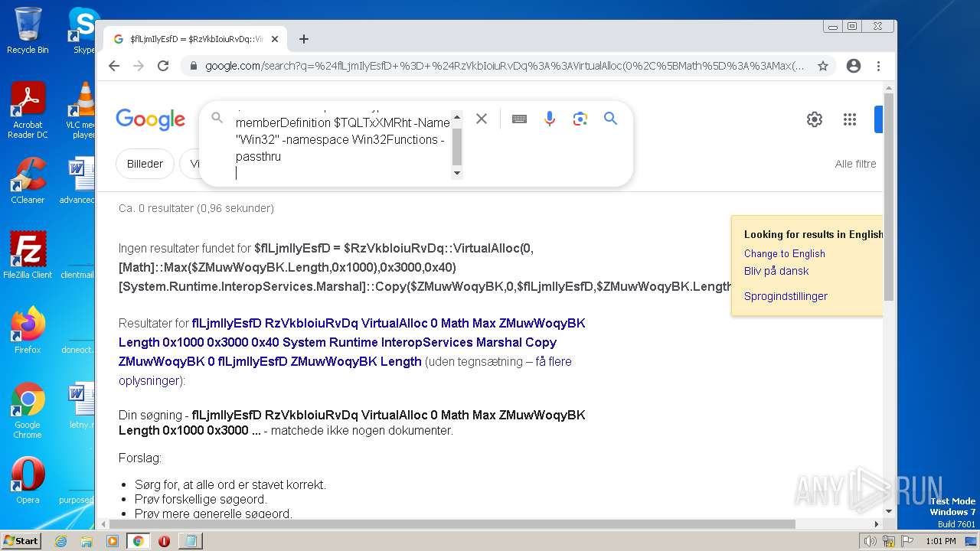
Task: Click Bliv på dansk link
Action: 776,271
